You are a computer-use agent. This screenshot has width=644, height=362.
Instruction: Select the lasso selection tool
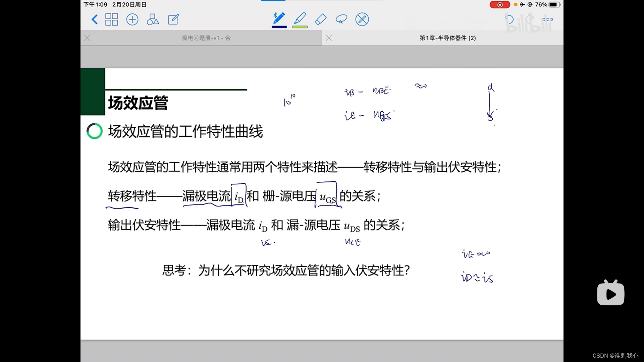click(x=341, y=19)
